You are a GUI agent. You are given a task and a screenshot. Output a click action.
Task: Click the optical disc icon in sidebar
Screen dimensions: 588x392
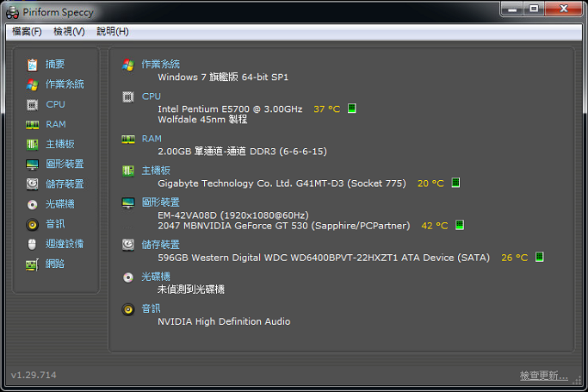point(32,204)
